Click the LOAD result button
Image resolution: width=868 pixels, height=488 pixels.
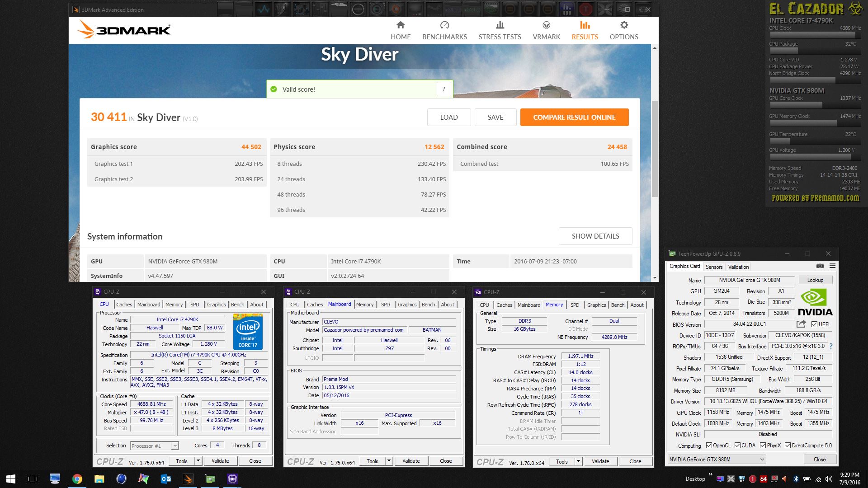point(449,117)
